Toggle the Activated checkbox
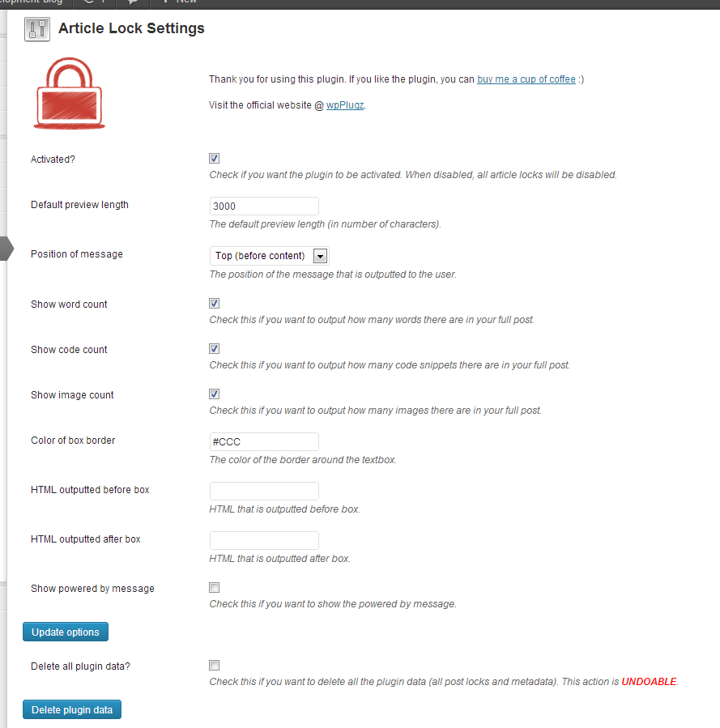720x728 pixels. click(214, 158)
